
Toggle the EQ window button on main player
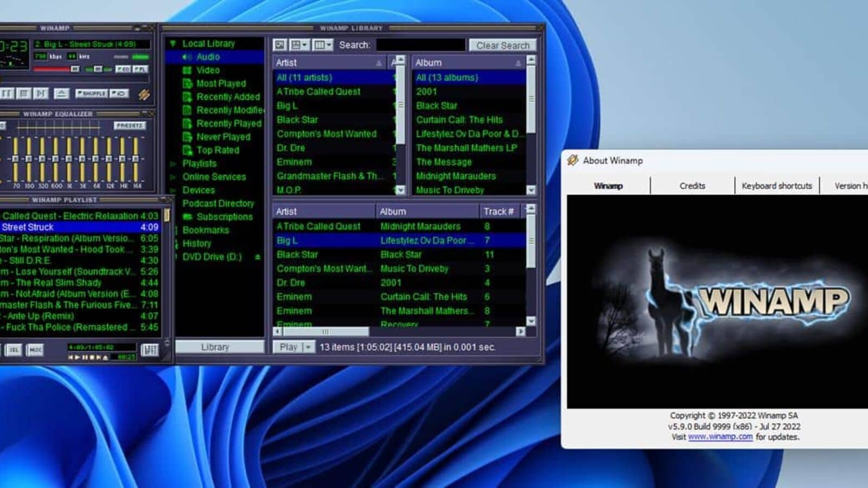(123, 69)
